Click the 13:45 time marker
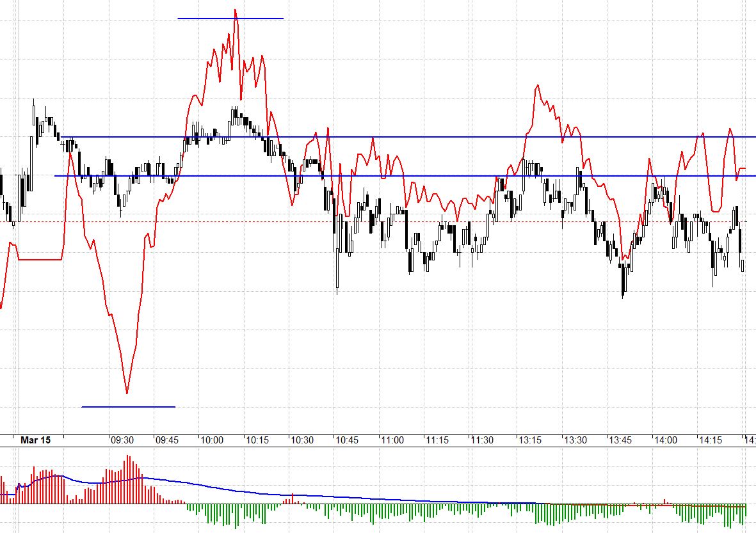The image size is (756, 533). (x=620, y=440)
